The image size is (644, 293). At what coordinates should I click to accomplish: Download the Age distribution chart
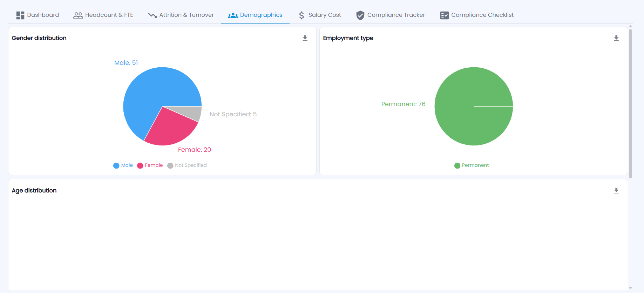[x=616, y=191]
